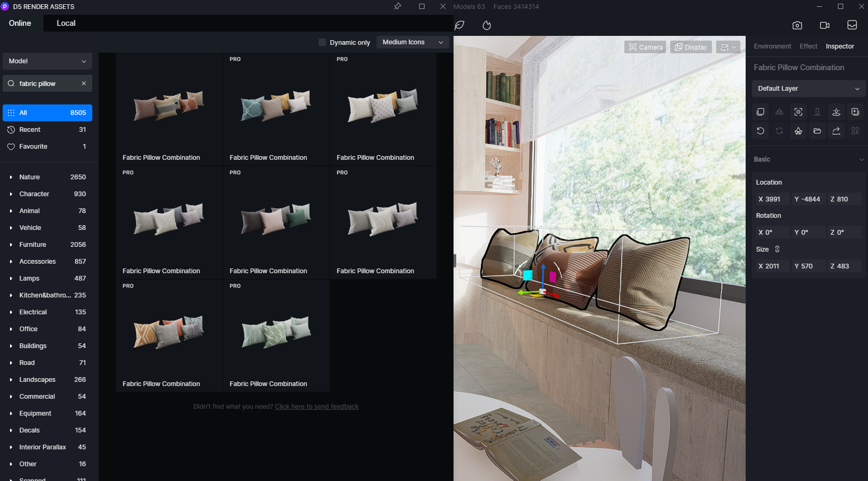This screenshot has height=481, width=868.
Task: Click the Rotation Z value field
Action: (844, 232)
